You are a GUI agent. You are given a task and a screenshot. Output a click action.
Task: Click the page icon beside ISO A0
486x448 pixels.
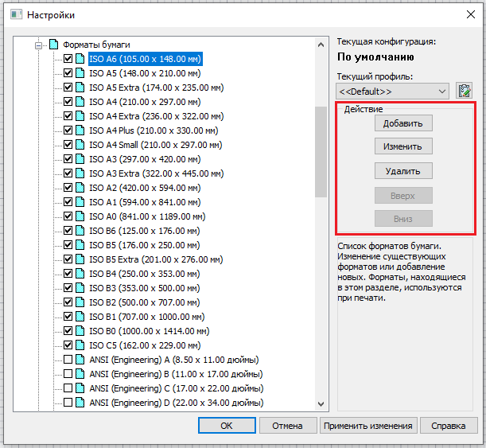[80, 216]
